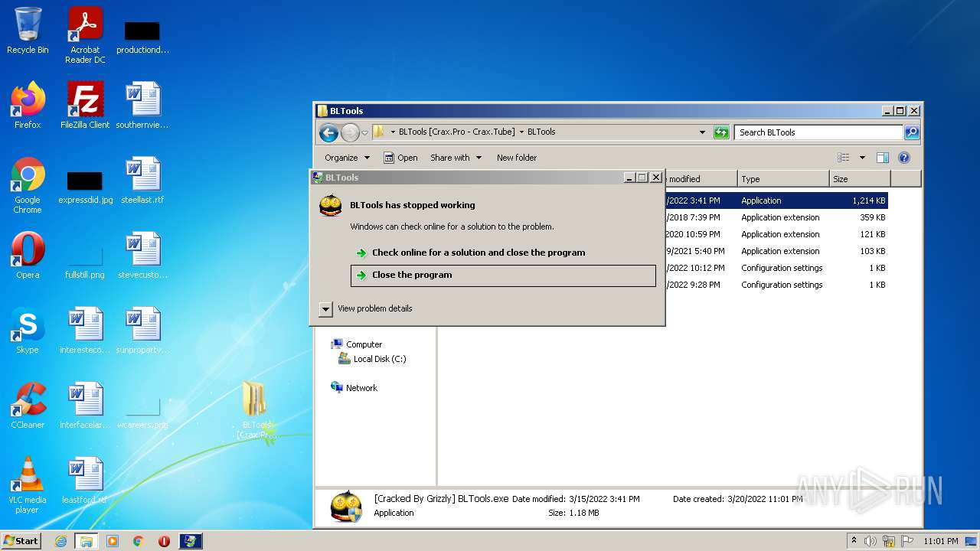Click in the Search BLTools field
Viewport: 980px width, 551px height.
click(818, 132)
